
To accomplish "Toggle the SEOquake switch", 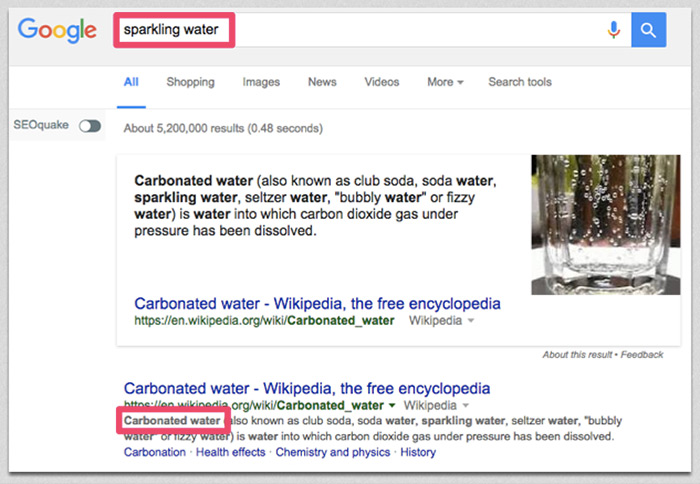I will (x=89, y=126).
